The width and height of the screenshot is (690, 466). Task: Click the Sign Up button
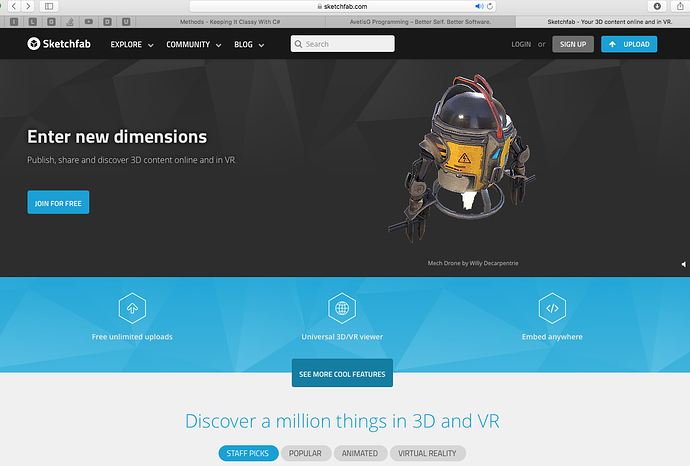(573, 44)
